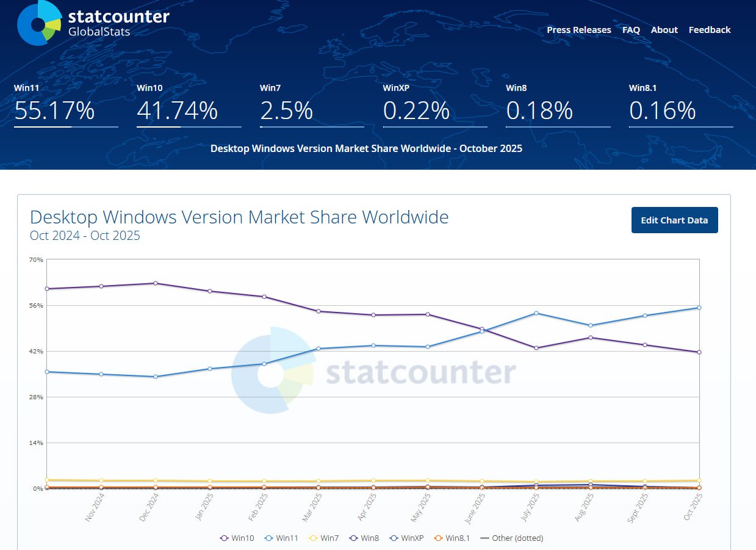Open the FAQ menu item
756x550 pixels.
pyautogui.click(x=631, y=29)
